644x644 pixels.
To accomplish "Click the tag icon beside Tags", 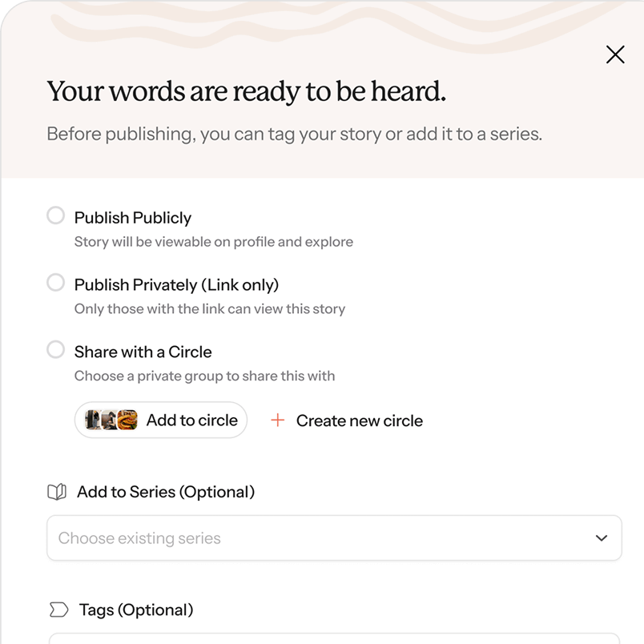I will point(58,610).
